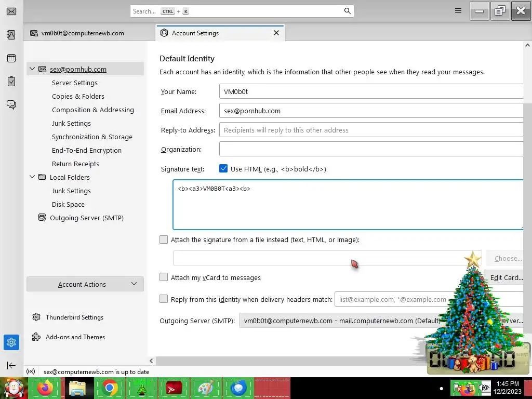
Task: Open the Thunderbird hamburger menu
Action: point(458,11)
